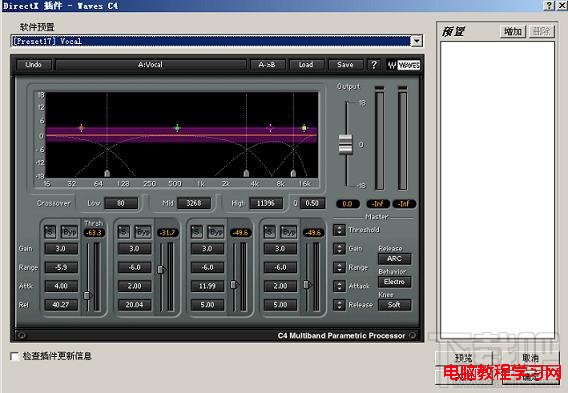Click band 1 Thresh value -63.3

(x=94, y=233)
